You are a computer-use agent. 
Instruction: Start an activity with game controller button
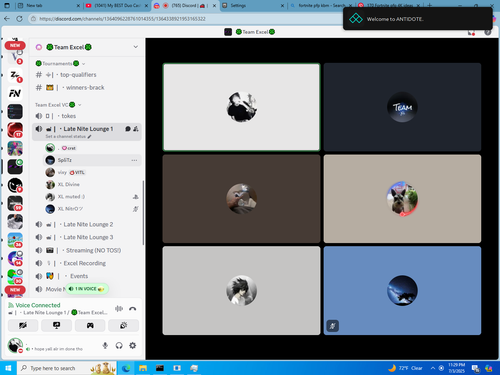click(90, 325)
